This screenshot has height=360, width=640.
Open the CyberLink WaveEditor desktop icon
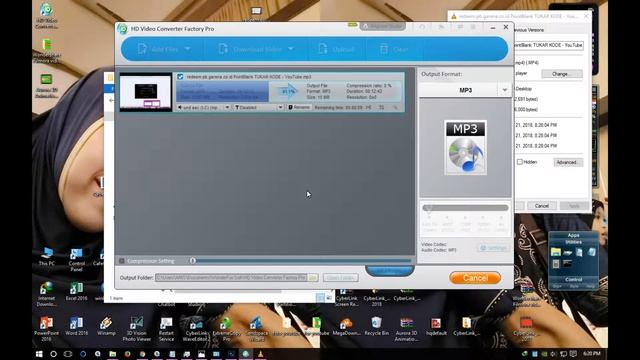click(196, 328)
